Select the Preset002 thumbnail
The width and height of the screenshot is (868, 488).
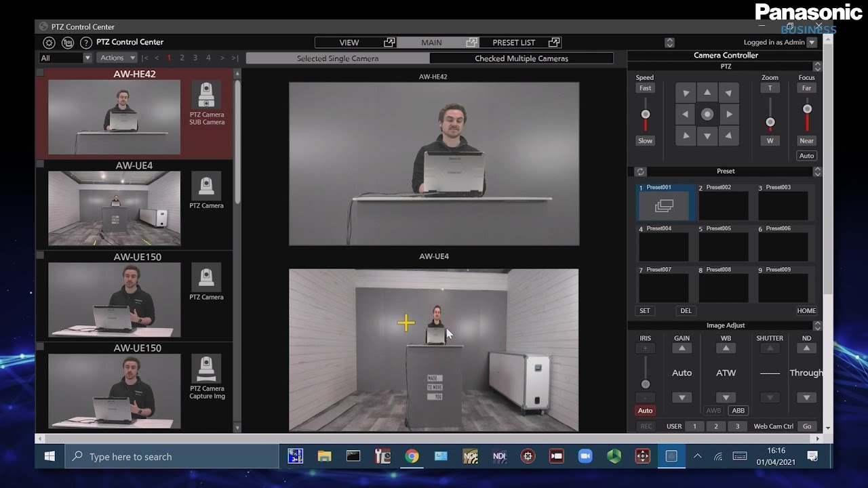click(724, 206)
